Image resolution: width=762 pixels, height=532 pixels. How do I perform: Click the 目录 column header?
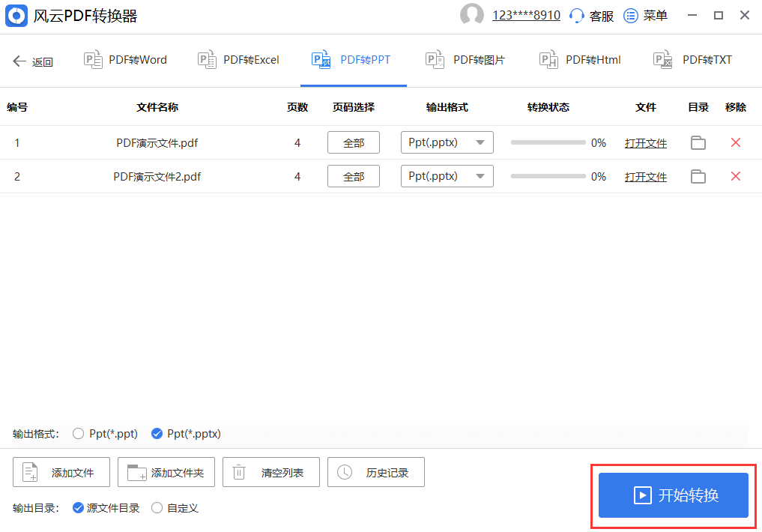point(698,107)
